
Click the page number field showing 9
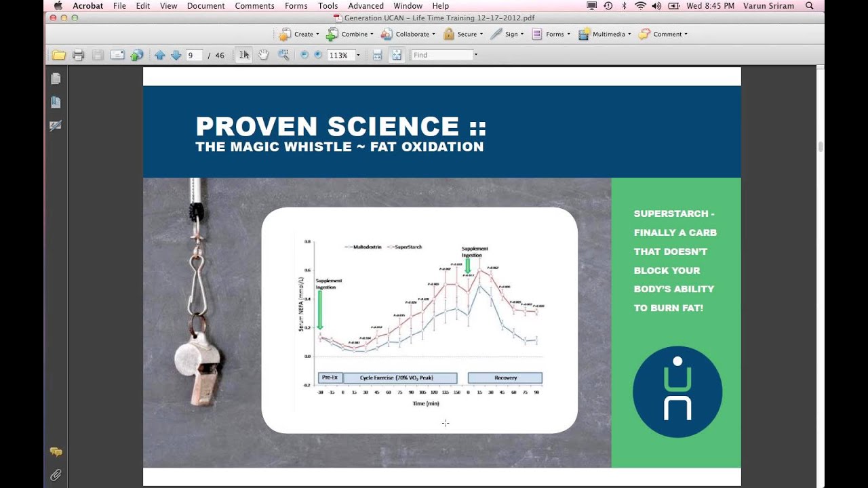[194, 55]
